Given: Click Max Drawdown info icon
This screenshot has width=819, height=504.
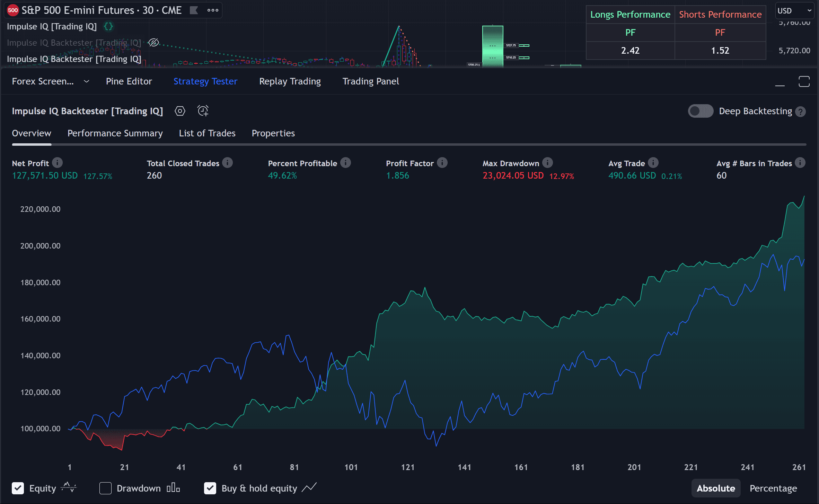Looking at the screenshot, I should coord(547,163).
